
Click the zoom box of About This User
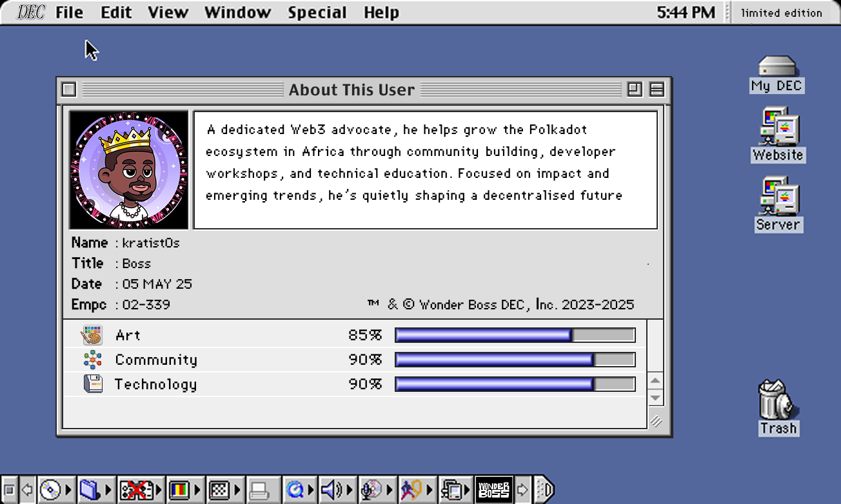[x=635, y=90]
